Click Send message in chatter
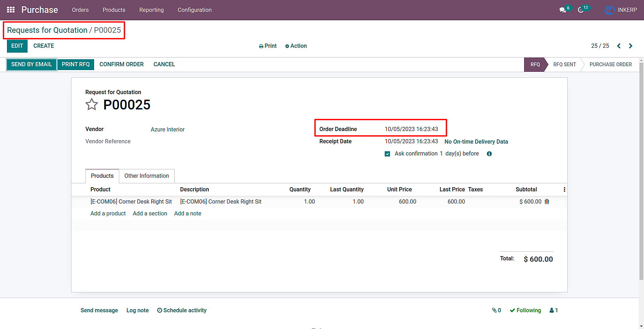Viewport: 644px width, 329px height. (x=99, y=310)
